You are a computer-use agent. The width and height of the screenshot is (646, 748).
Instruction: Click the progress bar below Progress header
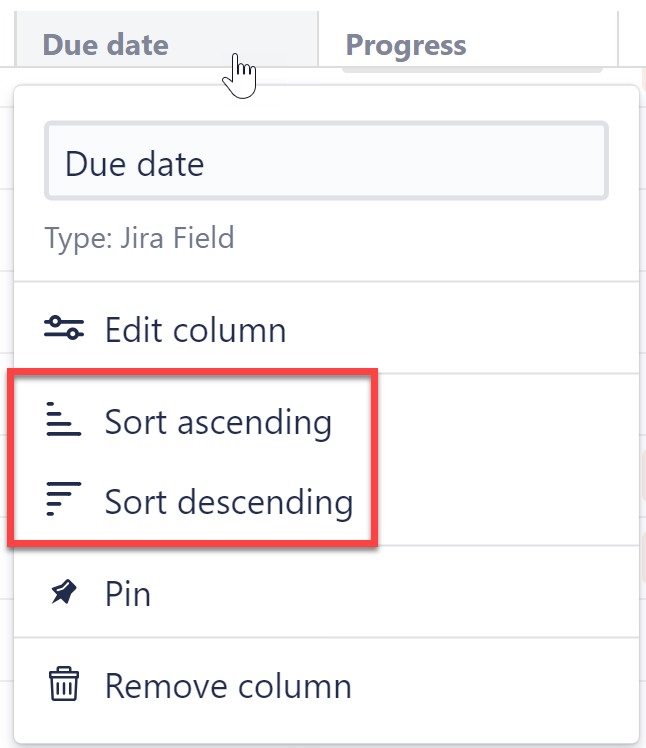[472, 69]
